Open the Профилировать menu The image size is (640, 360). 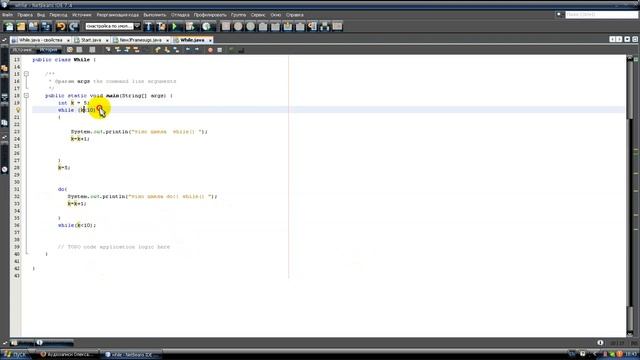[x=210, y=15]
